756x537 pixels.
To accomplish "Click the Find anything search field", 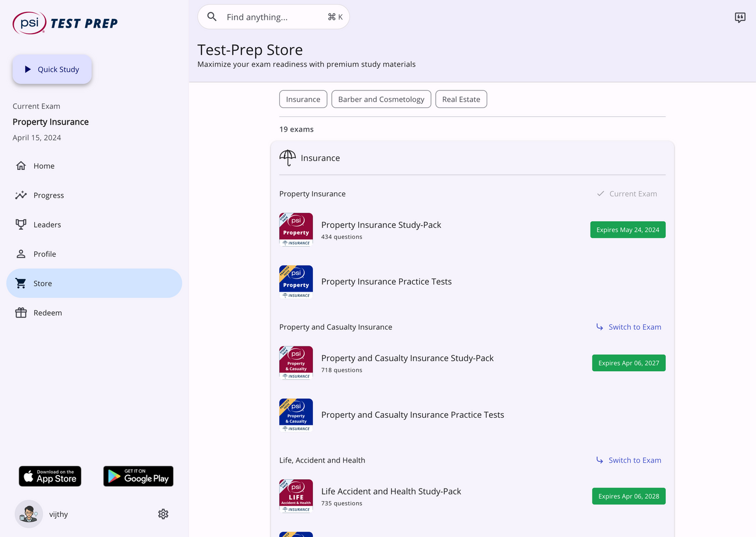I will pyautogui.click(x=272, y=17).
